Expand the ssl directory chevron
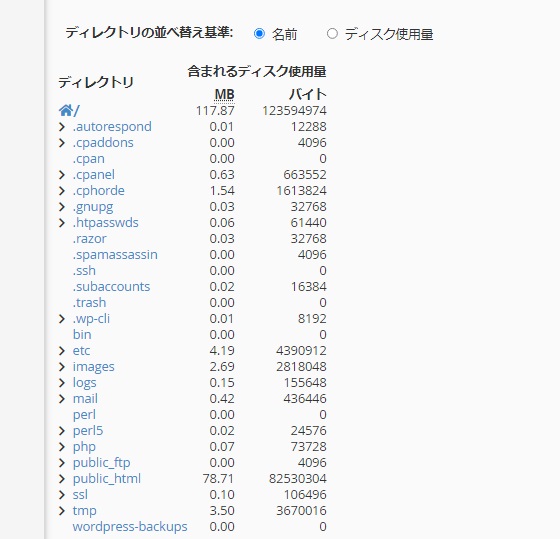The height and width of the screenshot is (539, 560). tap(62, 495)
